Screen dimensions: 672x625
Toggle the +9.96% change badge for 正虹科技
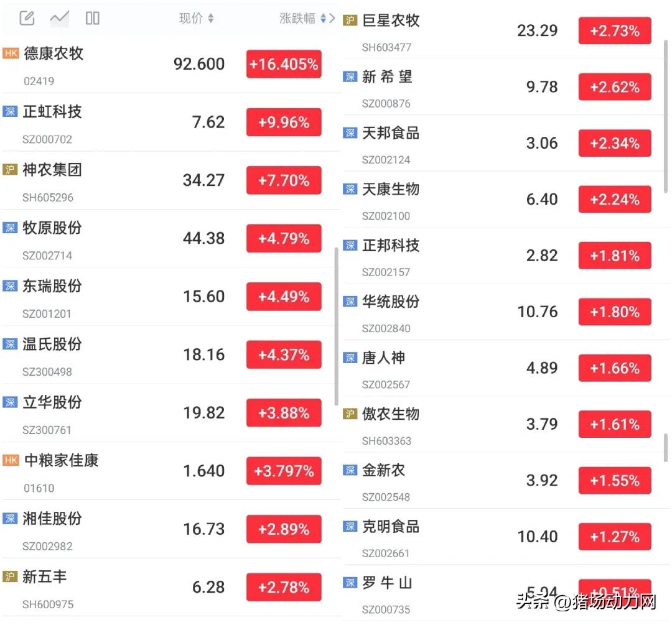pos(284,123)
